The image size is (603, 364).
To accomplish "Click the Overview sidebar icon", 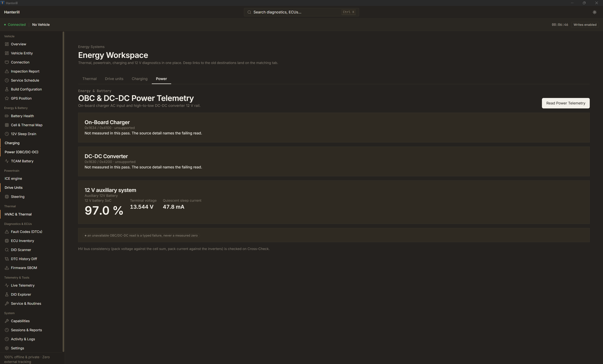I will point(7,44).
